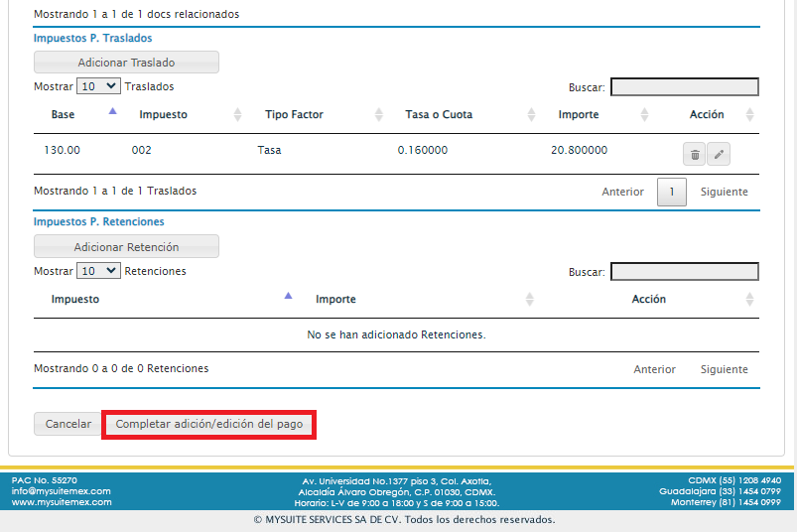The image size is (797, 532).
Task: Click Completar adición/edición del pago
Action: [209, 424]
